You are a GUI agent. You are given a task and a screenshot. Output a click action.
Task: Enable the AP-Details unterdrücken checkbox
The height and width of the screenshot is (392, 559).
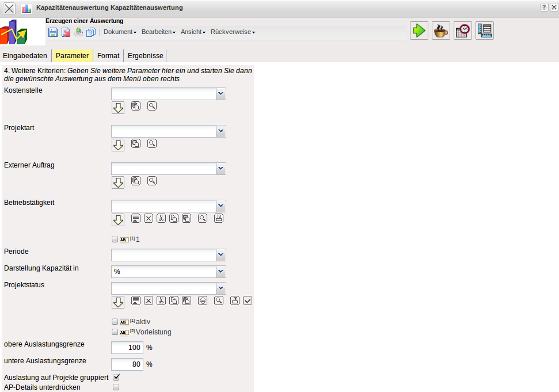click(116, 387)
